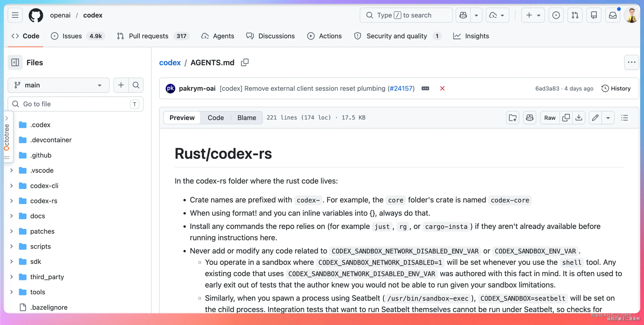Open the Discussions tab
The width and height of the screenshot is (644, 325).
pyautogui.click(x=270, y=36)
